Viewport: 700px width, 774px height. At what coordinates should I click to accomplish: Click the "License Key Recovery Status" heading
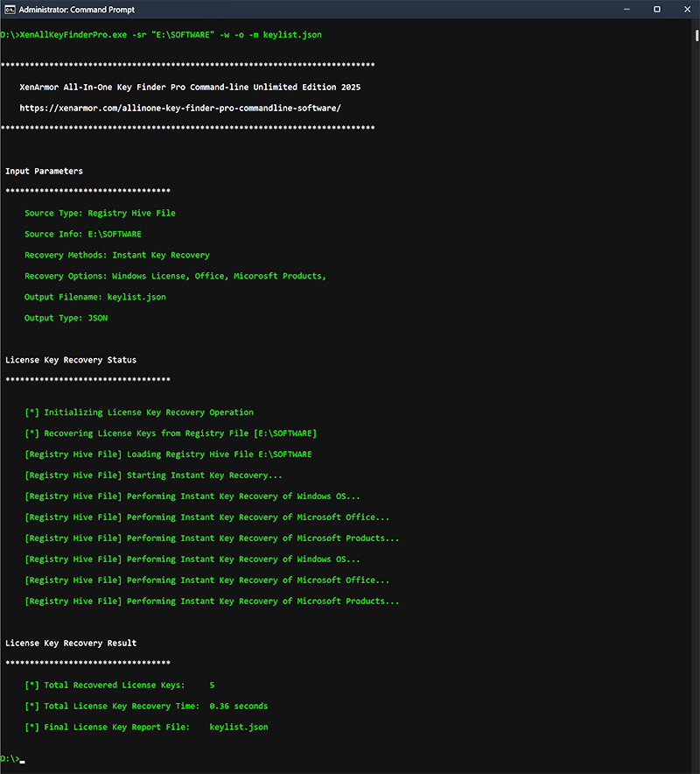click(x=71, y=359)
